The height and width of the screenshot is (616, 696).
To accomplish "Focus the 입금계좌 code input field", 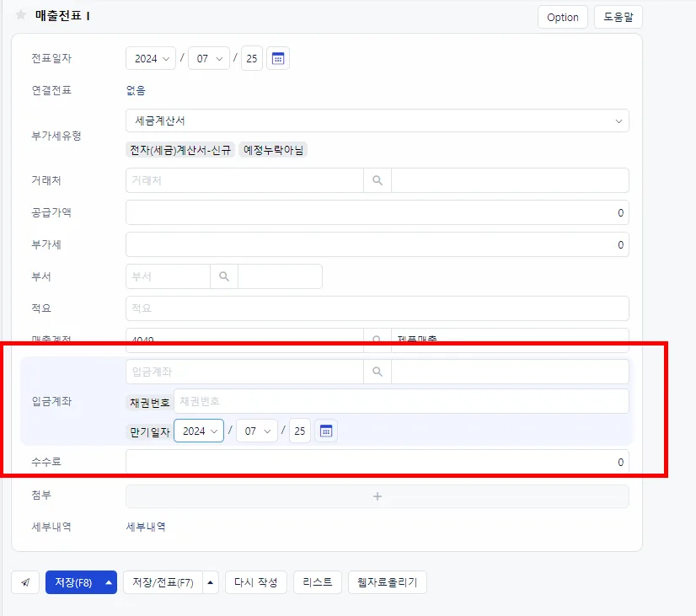I will pos(244,372).
